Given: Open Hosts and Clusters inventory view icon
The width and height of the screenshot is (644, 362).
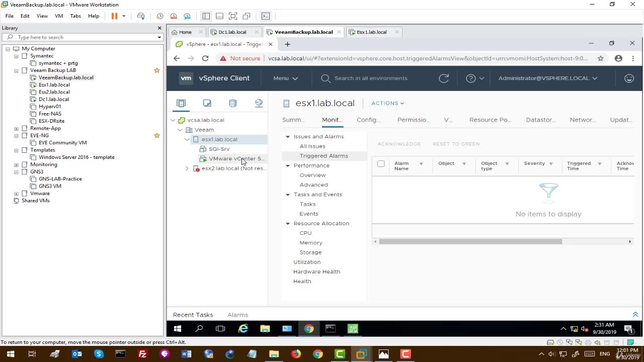Looking at the screenshot, I should tap(181, 103).
